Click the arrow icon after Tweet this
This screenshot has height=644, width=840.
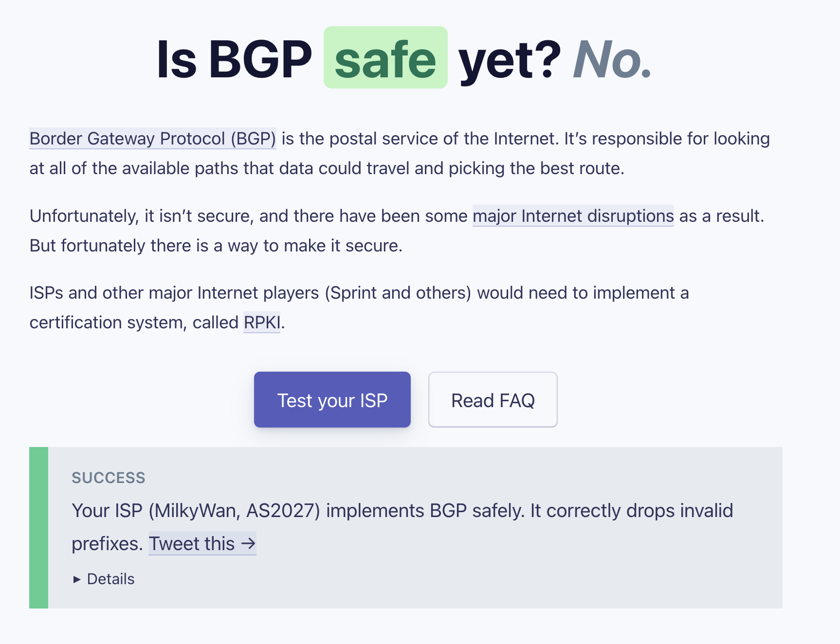[x=249, y=544]
